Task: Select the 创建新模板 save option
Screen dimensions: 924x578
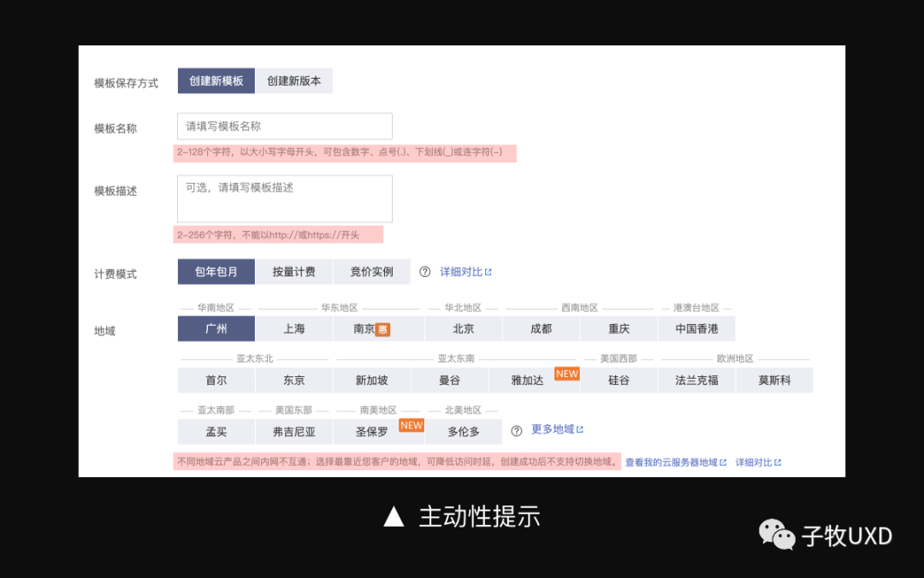Action: pos(216,80)
